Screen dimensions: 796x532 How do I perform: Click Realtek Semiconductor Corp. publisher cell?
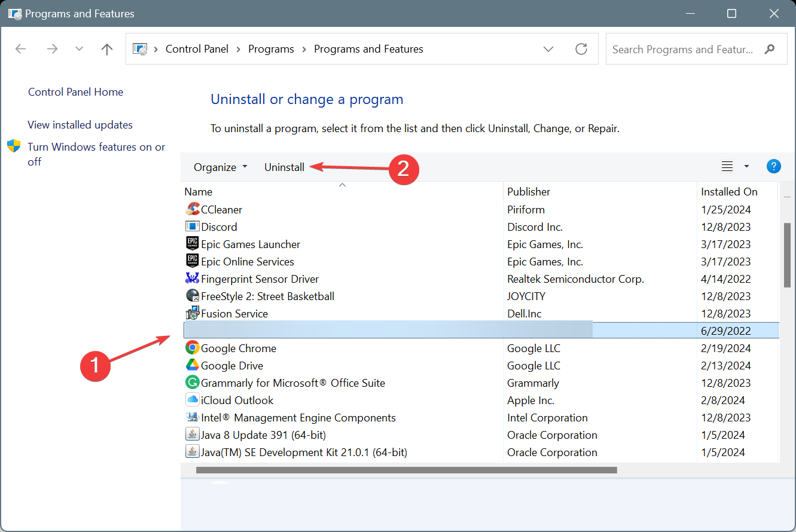(575, 279)
